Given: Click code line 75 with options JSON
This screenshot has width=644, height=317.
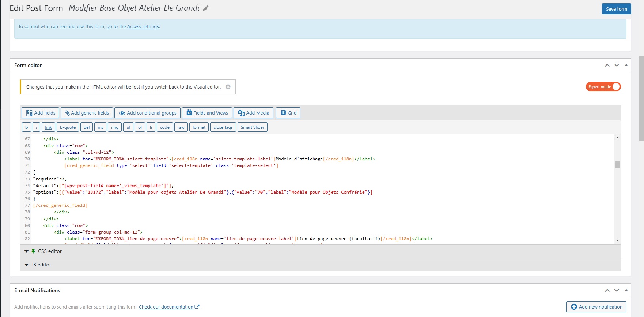Looking at the screenshot, I should click(203, 192).
